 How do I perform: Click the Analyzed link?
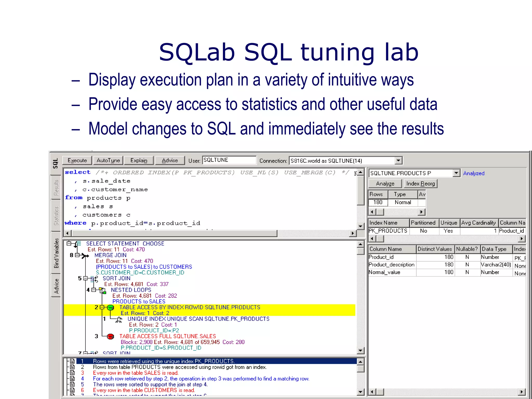click(x=474, y=173)
